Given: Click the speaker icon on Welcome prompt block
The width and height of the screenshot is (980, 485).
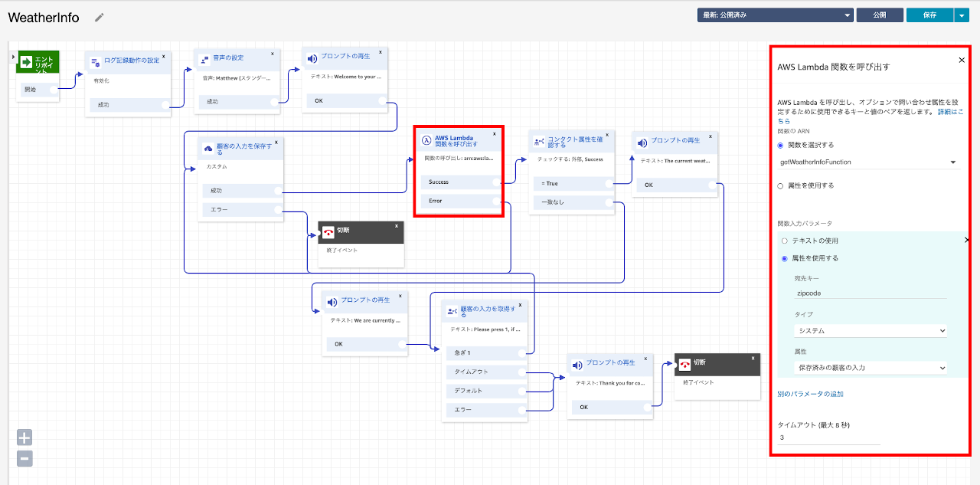Looking at the screenshot, I should (312, 57).
